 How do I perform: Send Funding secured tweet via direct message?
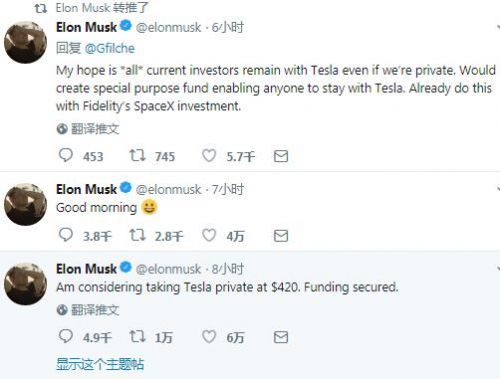(281, 337)
